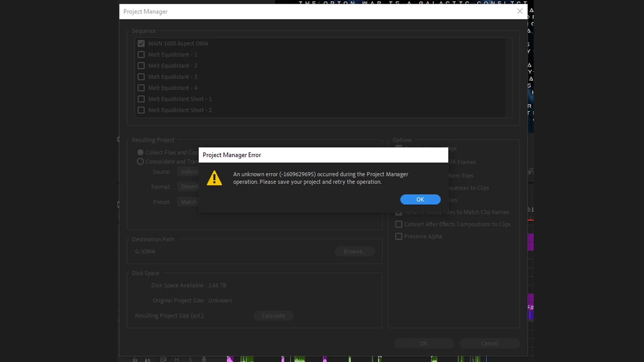
Task: Click Browse for destination path
Action: click(355, 251)
